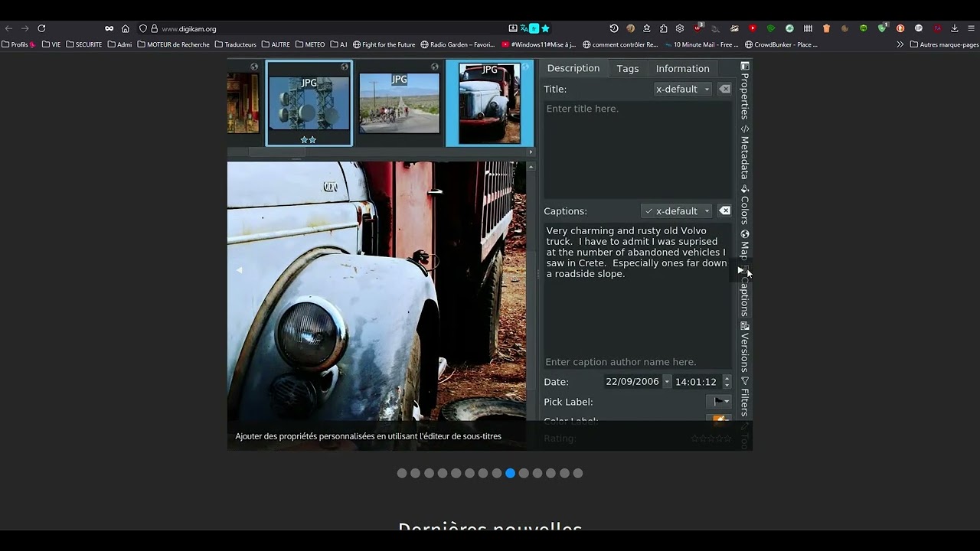Show more bookmarks with the chevron icon
980x551 pixels.
click(900, 44)
